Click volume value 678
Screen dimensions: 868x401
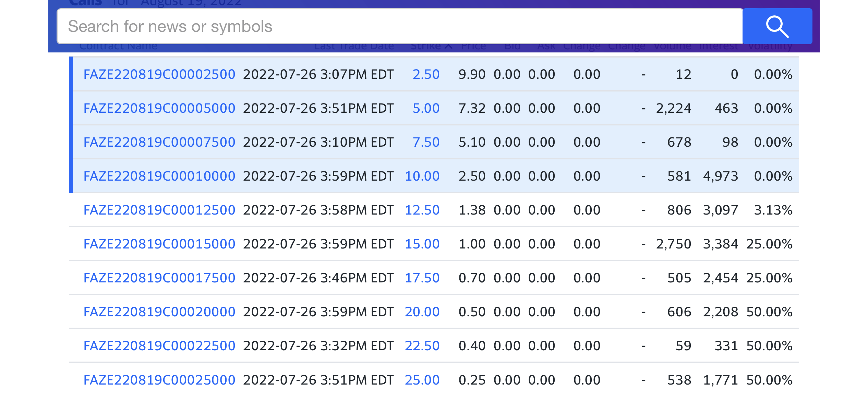click(x=679, y=142)
